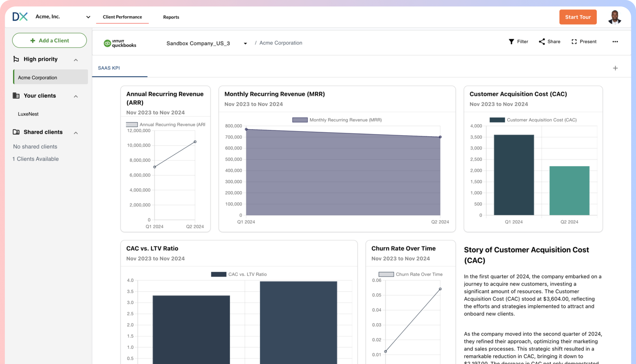Open the three-dot more options menu
The width and height of the screenshot is (636, 364).
pos(615,42)
